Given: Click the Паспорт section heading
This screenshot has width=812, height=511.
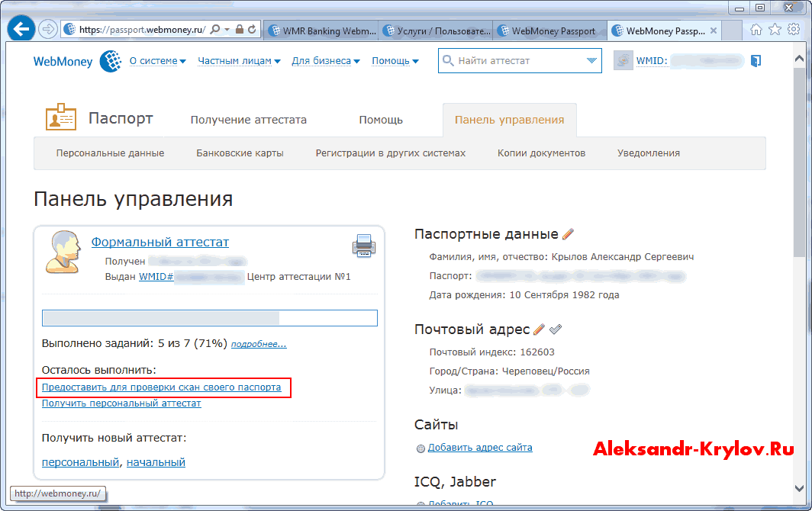Looking at the screenshot, I should pyautogui.click(x=121, y=118).
